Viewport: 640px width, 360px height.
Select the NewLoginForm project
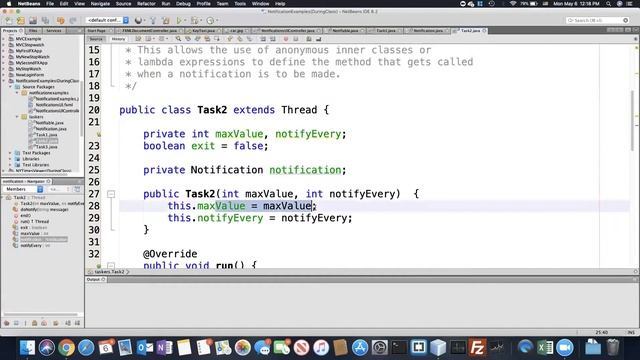(29, 75)
